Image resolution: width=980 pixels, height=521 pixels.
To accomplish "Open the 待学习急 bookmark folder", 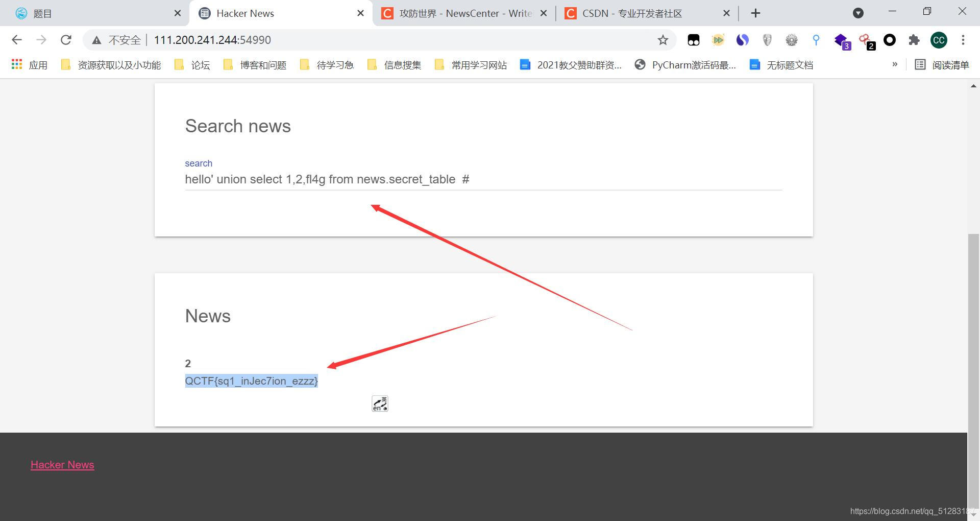I will point(327,65).
